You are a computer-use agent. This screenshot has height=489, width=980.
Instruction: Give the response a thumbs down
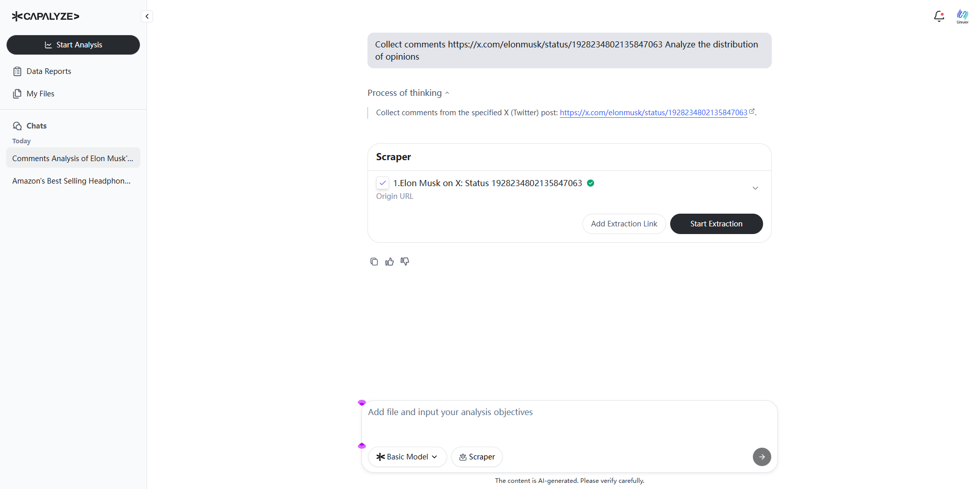click(x=405, y=262)
